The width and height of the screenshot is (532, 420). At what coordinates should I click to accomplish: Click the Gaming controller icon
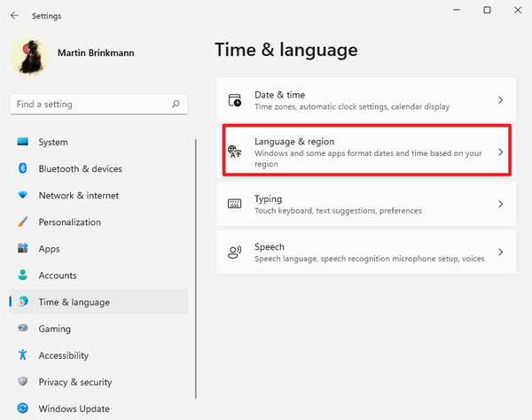(22, 329)
